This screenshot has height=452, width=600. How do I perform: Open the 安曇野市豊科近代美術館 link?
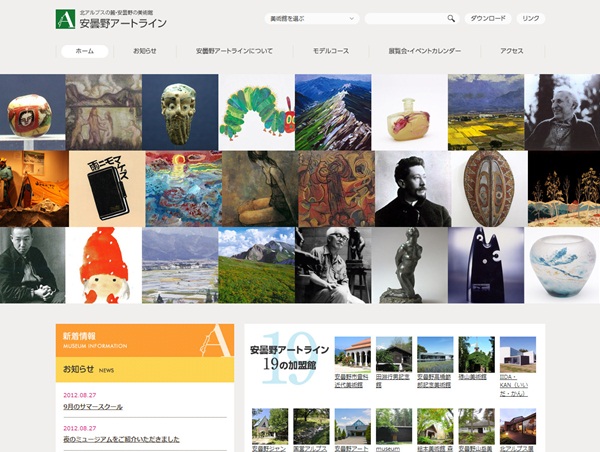coord(352,381)
